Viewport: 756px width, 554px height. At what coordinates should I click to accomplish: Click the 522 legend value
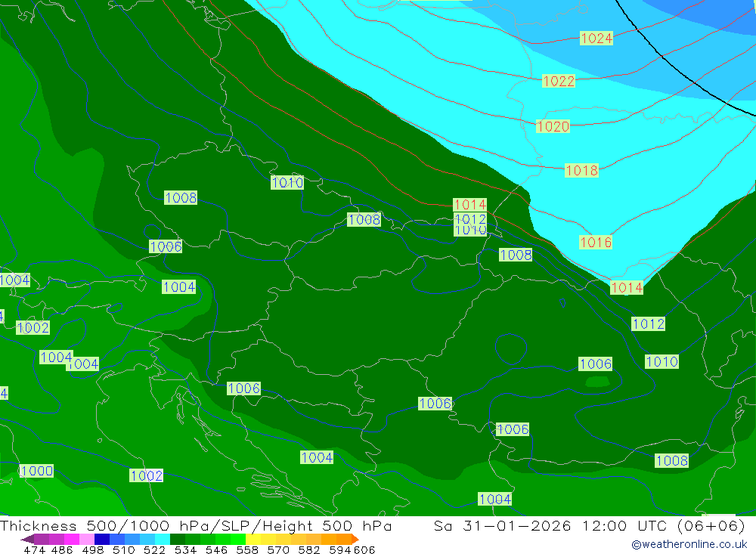tap(154, 549)
